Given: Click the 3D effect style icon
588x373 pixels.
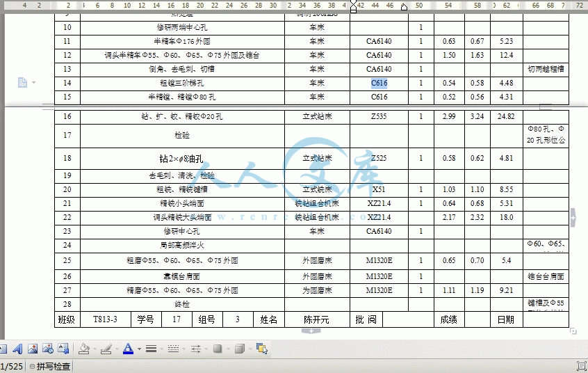Looking at the screenshot, I should click(240, 349).
